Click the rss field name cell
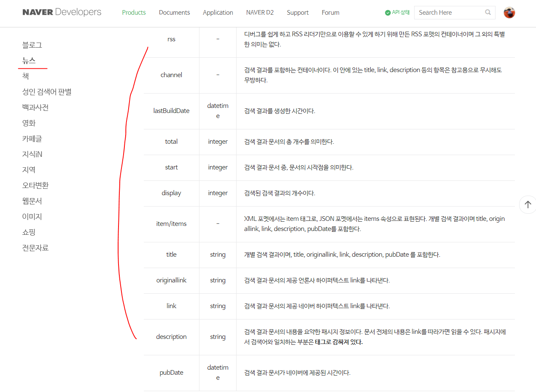536x392 pixels. [x=171, y=39]
